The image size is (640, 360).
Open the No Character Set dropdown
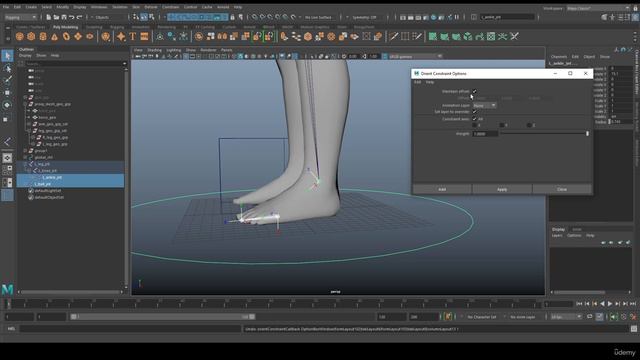[482, 317]
